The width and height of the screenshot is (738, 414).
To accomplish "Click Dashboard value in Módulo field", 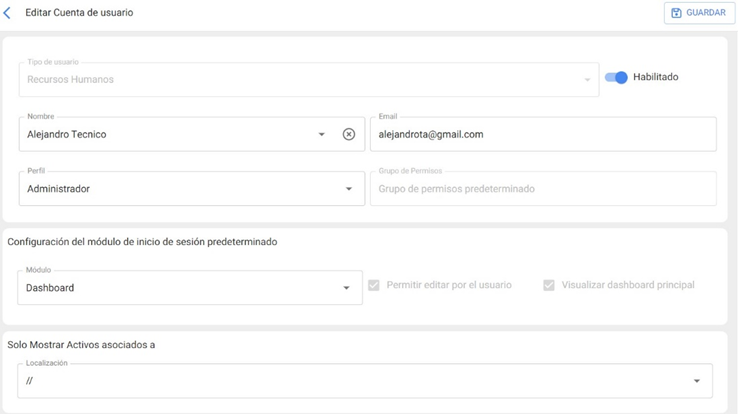I will [50, 288].
